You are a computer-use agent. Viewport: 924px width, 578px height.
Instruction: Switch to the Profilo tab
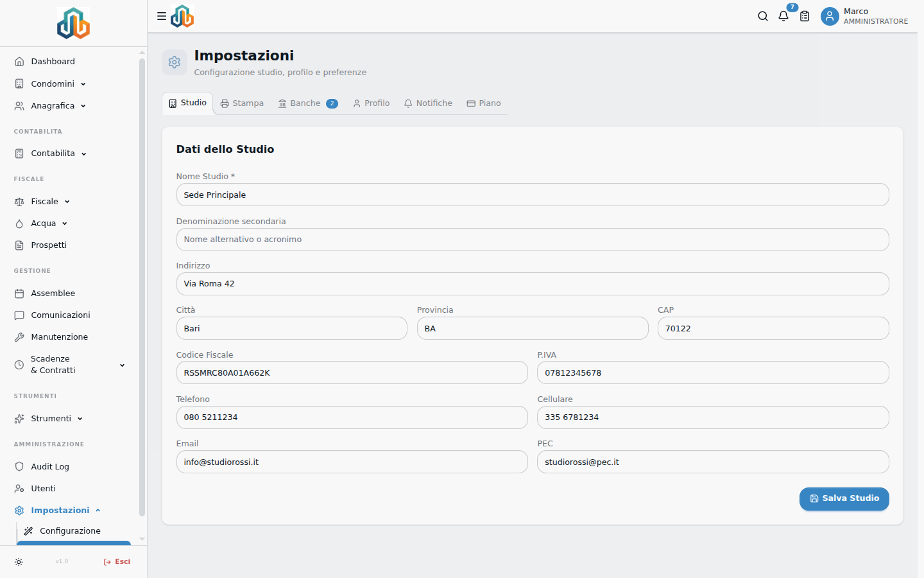tap(372, 103)
